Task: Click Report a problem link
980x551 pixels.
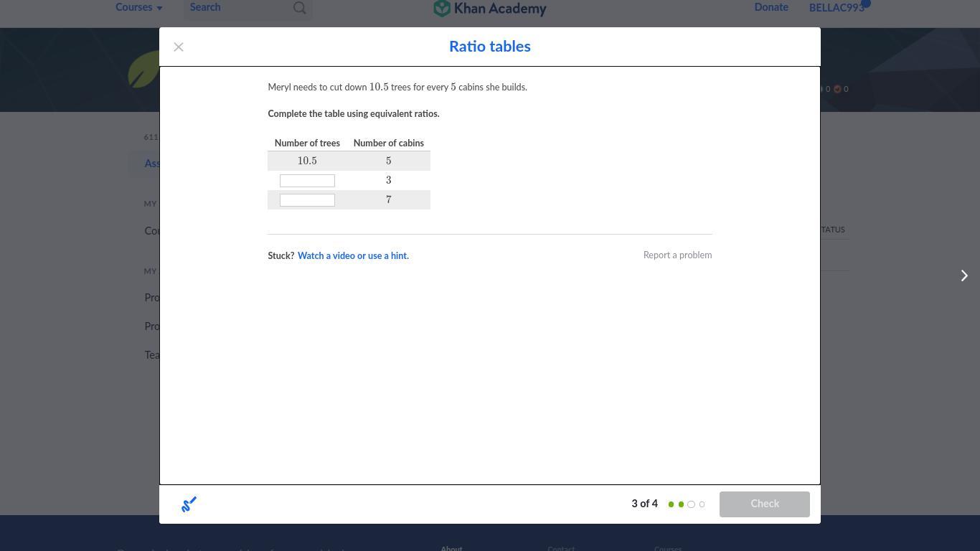Action: point(677,255)
